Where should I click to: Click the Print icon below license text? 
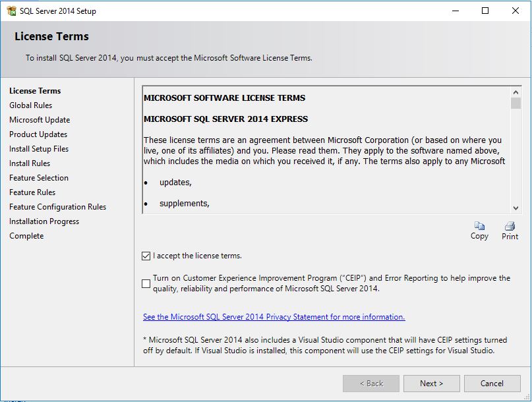[x=510, y=226]
